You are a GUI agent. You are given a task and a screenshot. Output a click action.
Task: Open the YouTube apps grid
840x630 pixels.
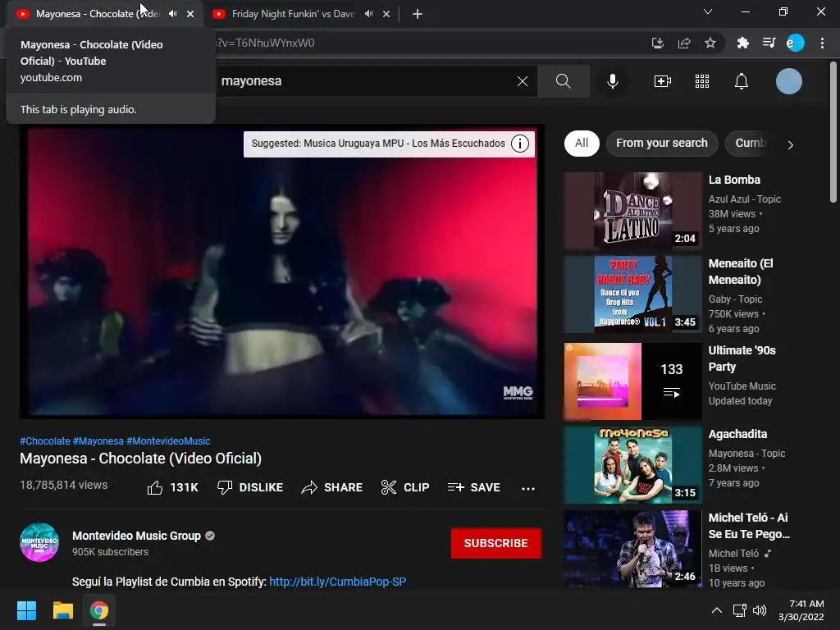click(702, 81)
